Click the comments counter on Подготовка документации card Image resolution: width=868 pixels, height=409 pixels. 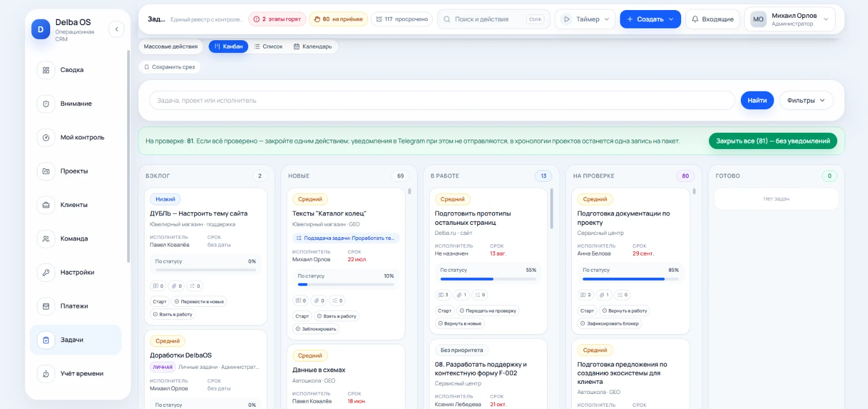click(x=586, y=295)
